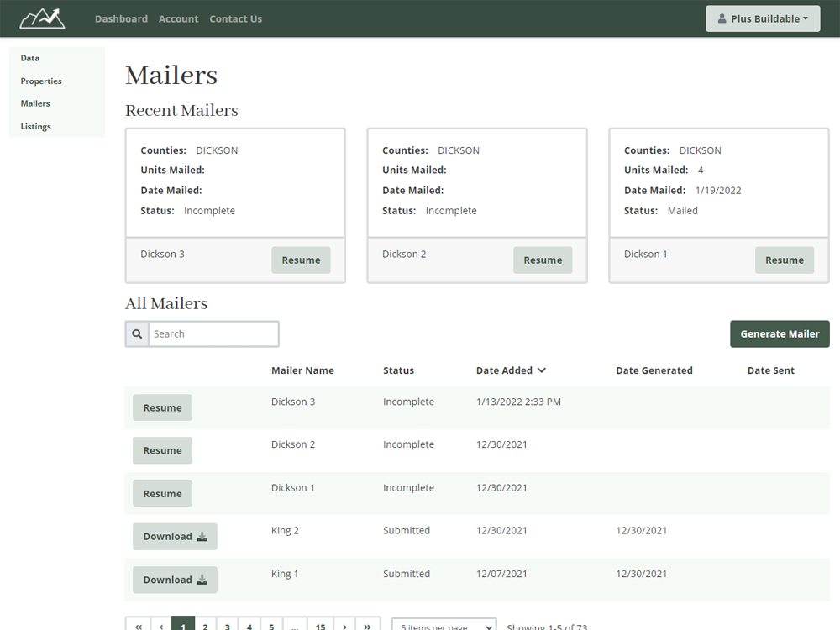
Task: Go to page 2
Action: click(205, 626)
